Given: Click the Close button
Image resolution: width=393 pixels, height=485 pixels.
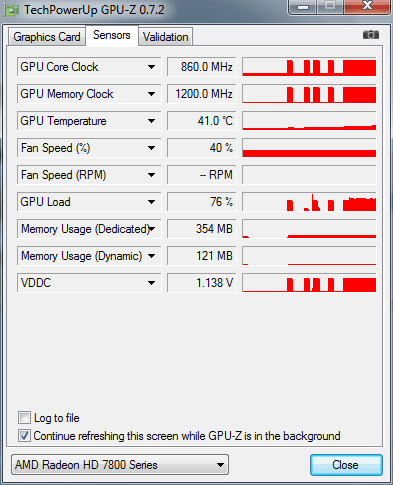Looking at the screenshot, I should click(346, 465).
